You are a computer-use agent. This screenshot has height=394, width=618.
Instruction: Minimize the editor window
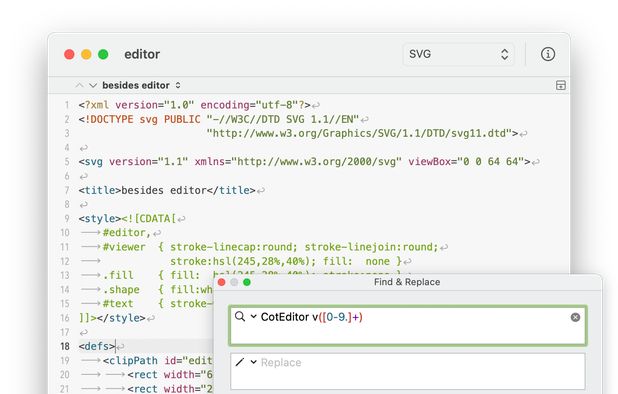(86, 54)
